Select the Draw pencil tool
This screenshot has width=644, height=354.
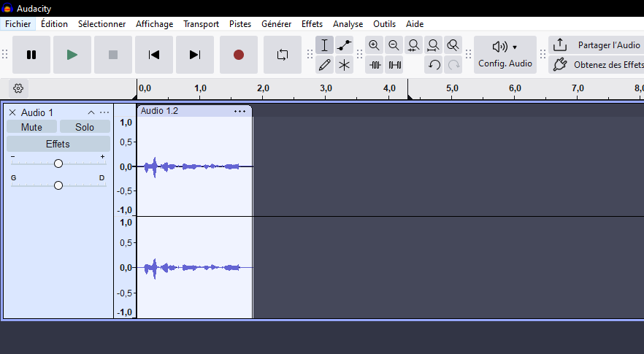point(325,65)
